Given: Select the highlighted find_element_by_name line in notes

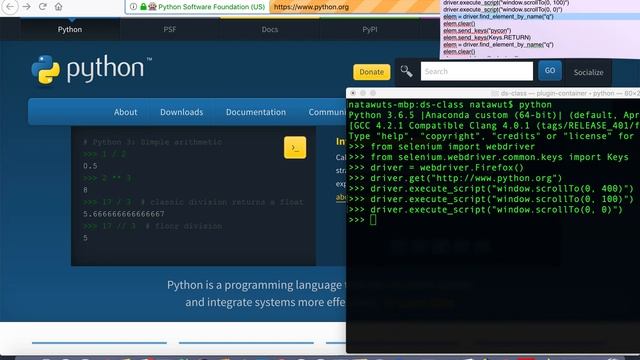Looking at the screenshot, I should (x=498, y=17).
